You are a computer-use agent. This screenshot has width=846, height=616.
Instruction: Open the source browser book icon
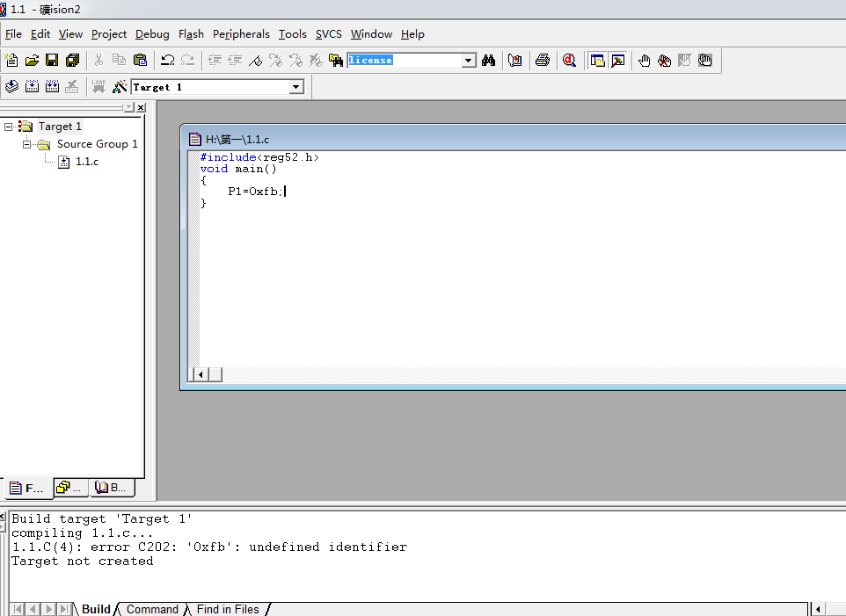pyautogui.click(x=515, y=61)
